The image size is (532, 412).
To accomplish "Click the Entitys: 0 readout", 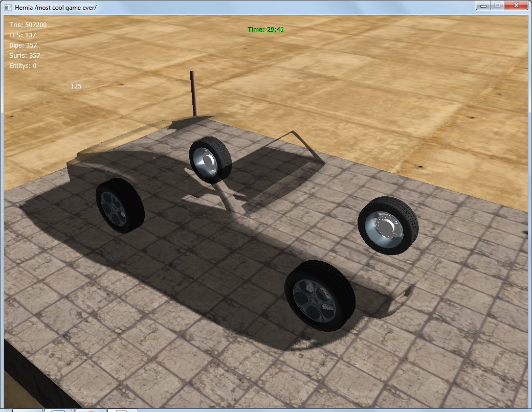I will coord(23,65).
